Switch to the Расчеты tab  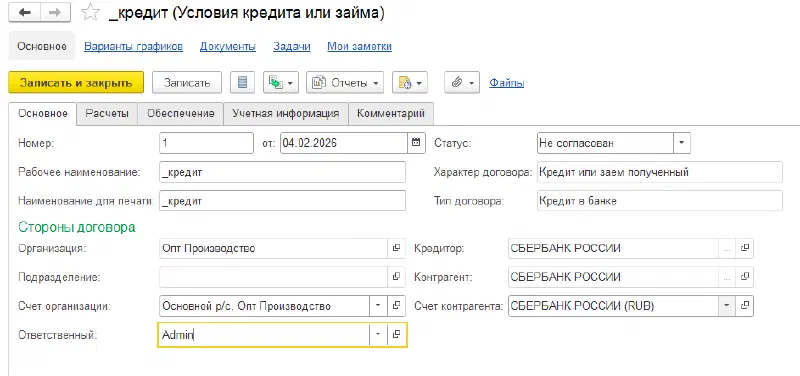107,114
